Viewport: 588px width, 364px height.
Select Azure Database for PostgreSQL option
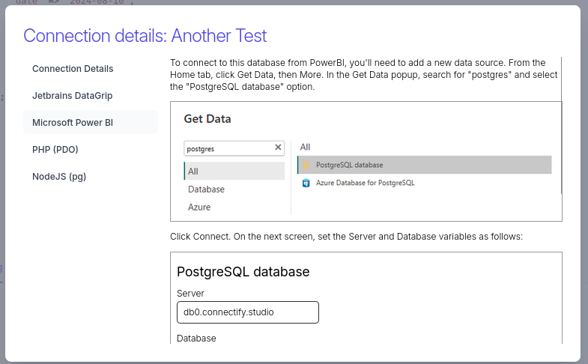click(365, 183)
